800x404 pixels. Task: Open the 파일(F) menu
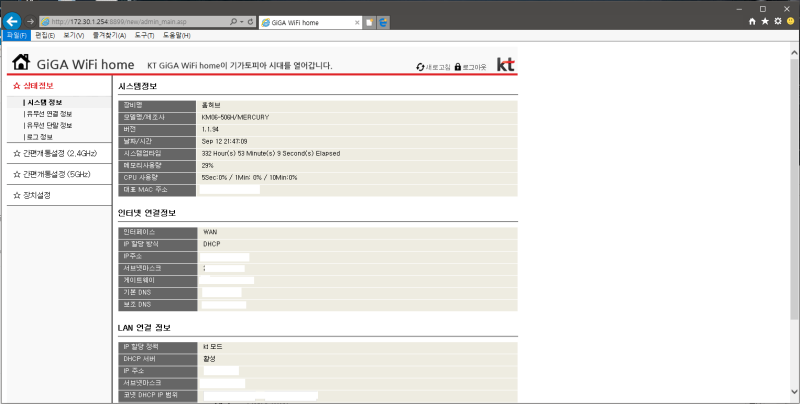tap(16, 35)
